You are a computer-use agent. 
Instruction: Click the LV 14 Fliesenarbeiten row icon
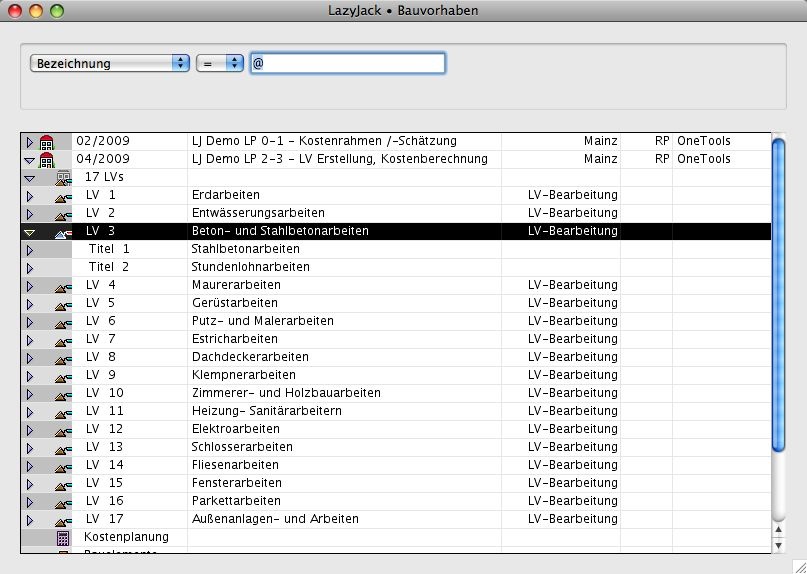[63, 467]
